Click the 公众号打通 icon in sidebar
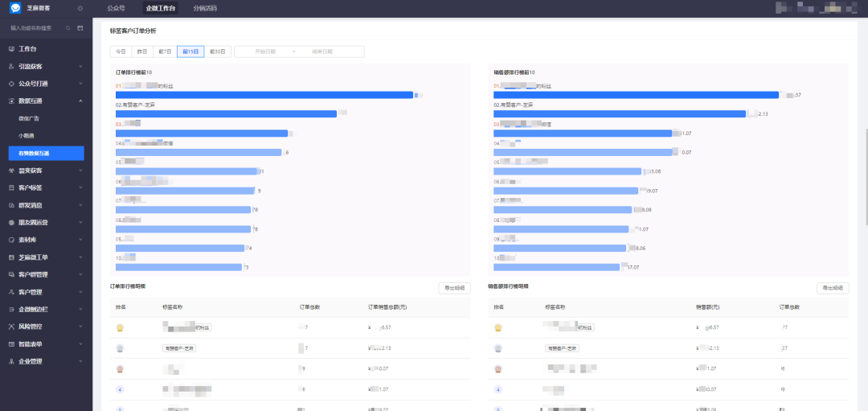 11,84
